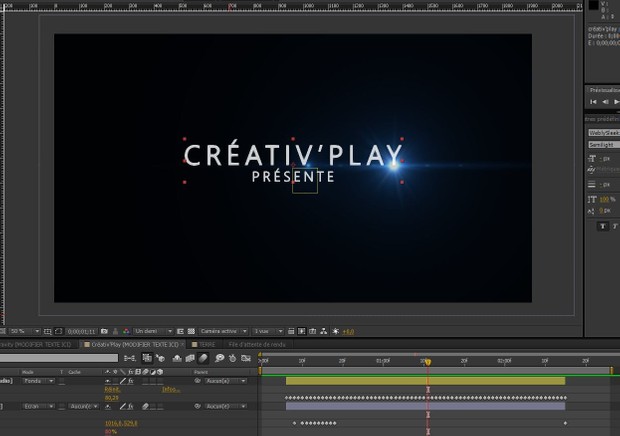The height and width of the screenshot is (436, 620).
Task: Open the Fondu blending mode dropdown
Action: (38, 381)
